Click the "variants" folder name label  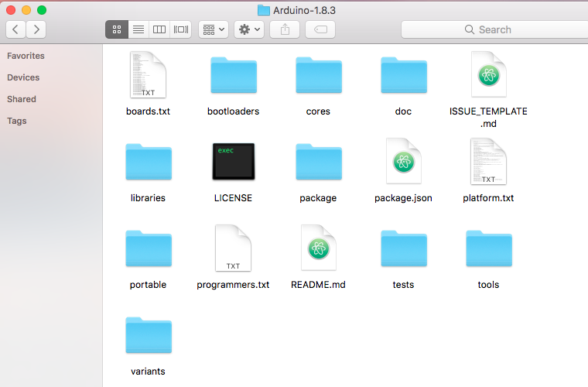[x=148, y=372]
